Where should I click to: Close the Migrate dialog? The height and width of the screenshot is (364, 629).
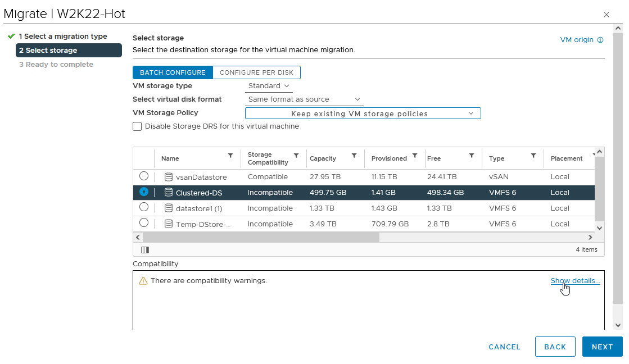(x=606, y=15)
